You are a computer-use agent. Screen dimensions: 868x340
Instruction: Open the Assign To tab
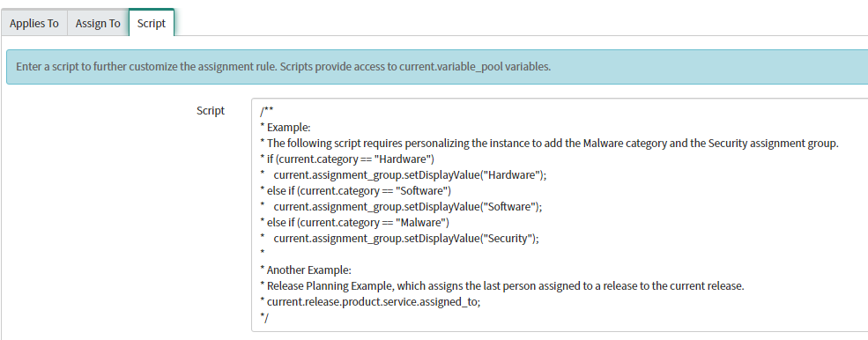[x=98, y=24]
